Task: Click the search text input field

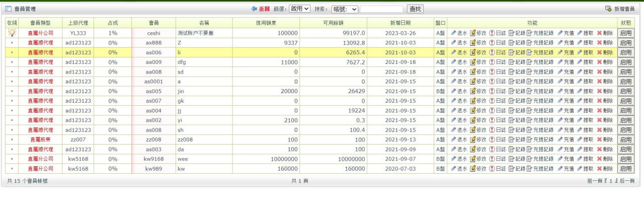Action: point(381,9)
